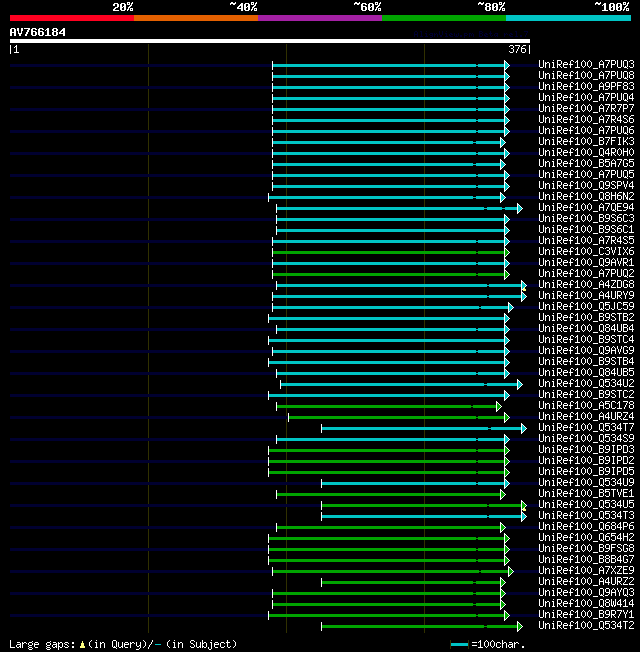
Task: Click the 100char scale bar in legend
Action: (460, 645)
